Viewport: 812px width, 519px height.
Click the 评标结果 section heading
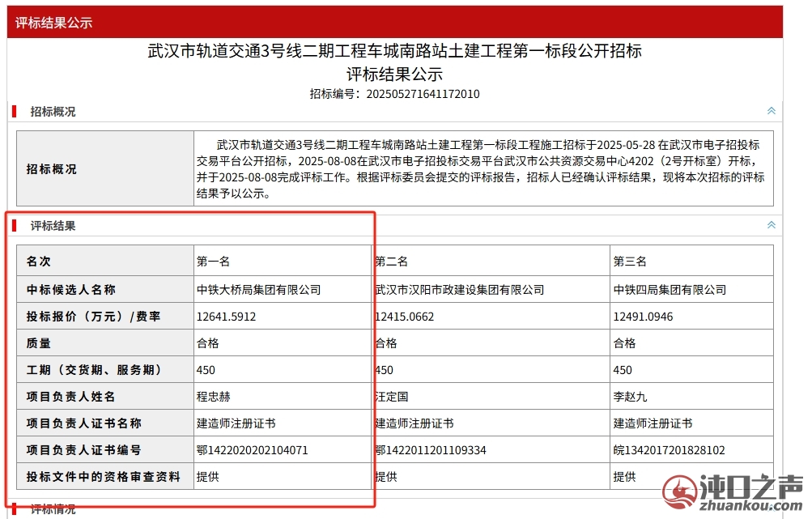[53, 226]
